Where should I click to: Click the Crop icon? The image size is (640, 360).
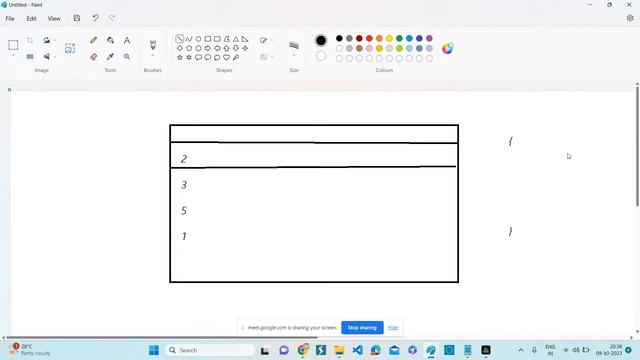pos(30,40)
